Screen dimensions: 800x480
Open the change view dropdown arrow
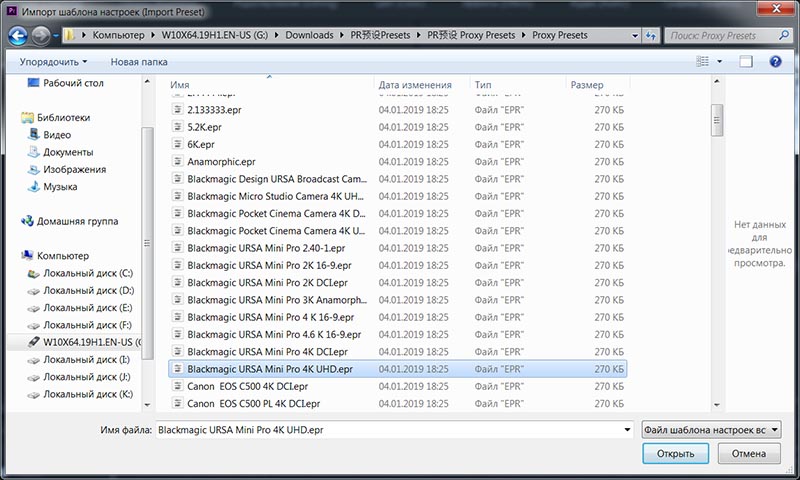coord(722,62)
